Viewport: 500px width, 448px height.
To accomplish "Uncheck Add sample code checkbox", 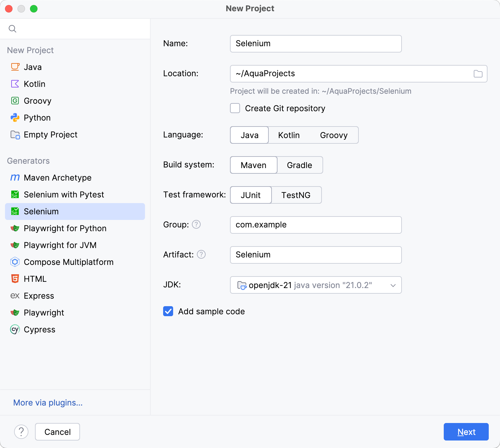I will tap(168, 311).
